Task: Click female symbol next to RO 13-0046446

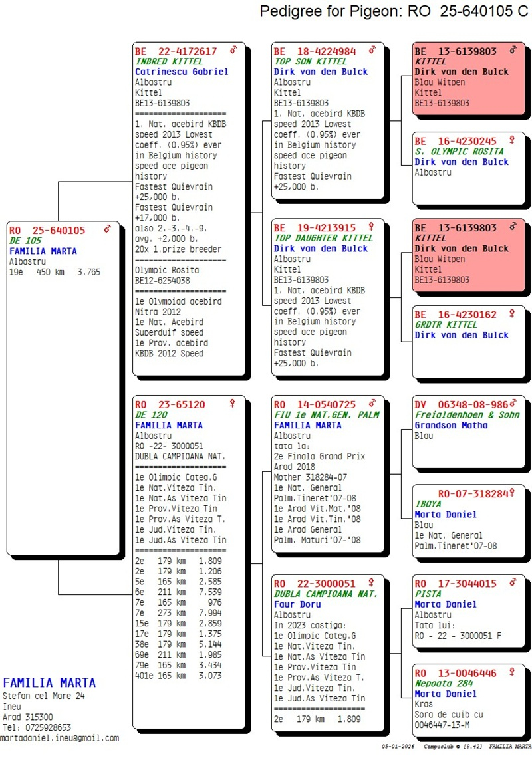Action: tap(512, 672)
